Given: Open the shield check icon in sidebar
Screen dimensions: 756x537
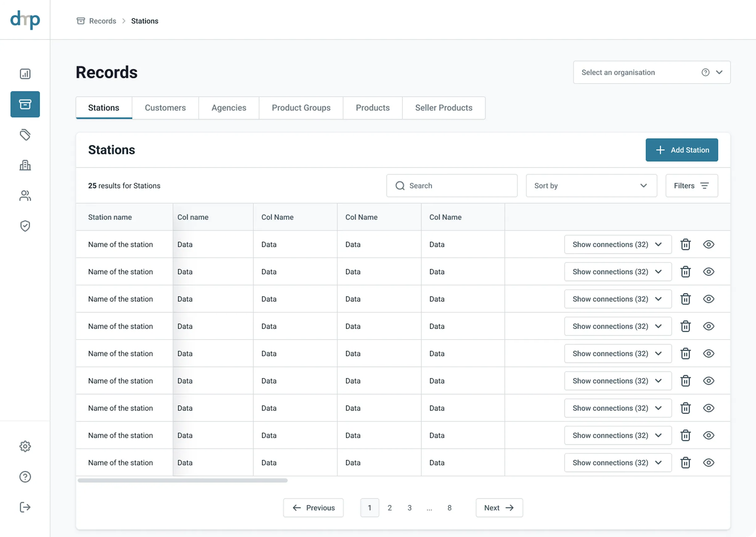Looking at the screenshot, I should (x=25, y=226).
